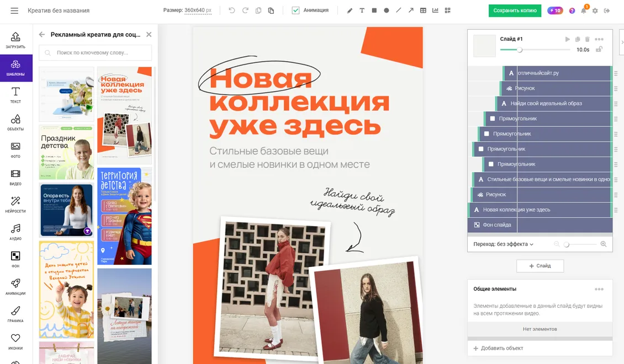Select the Text tool in top toolbar
This screenshot has height=364, width=624.
[x=362, y=10]
